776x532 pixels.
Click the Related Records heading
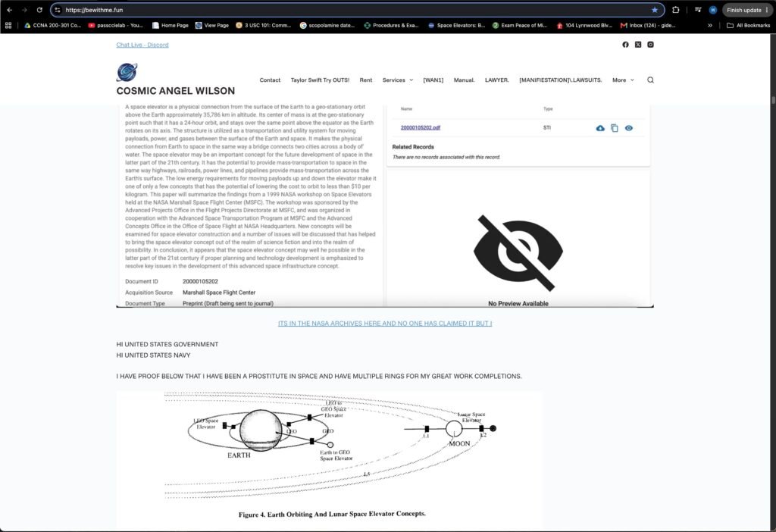[x=413, y=147]
